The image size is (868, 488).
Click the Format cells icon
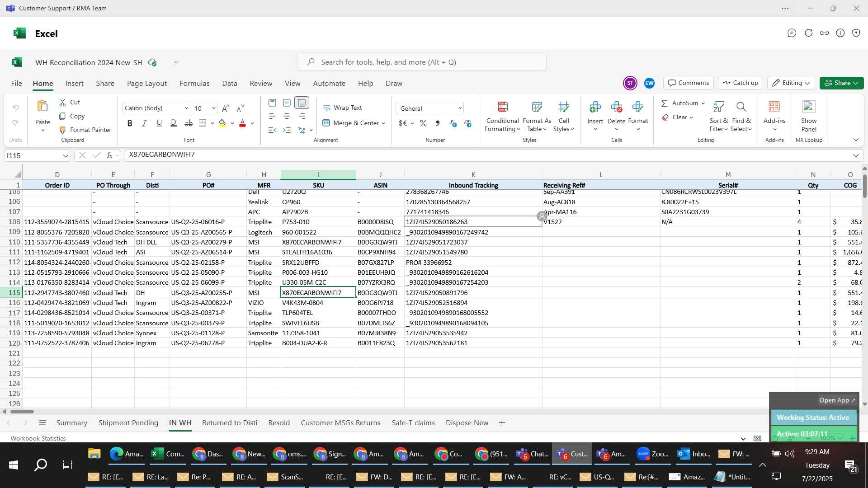(x=638, y=107)
